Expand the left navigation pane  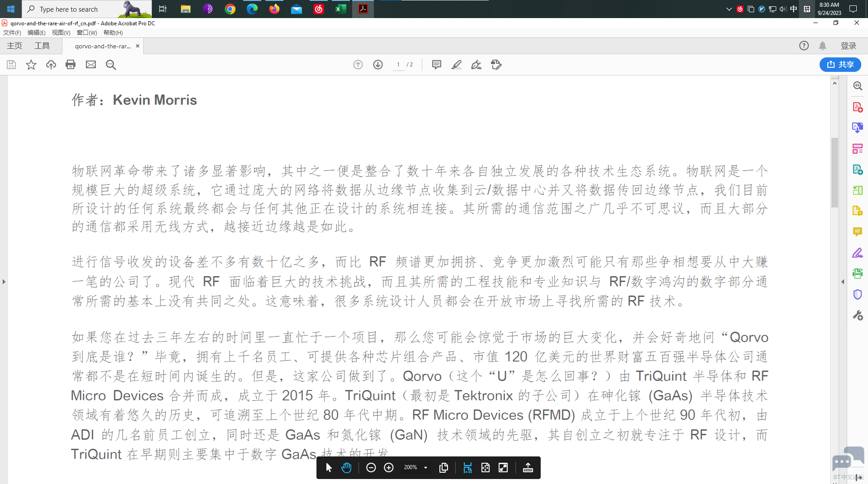click(4, 282)
